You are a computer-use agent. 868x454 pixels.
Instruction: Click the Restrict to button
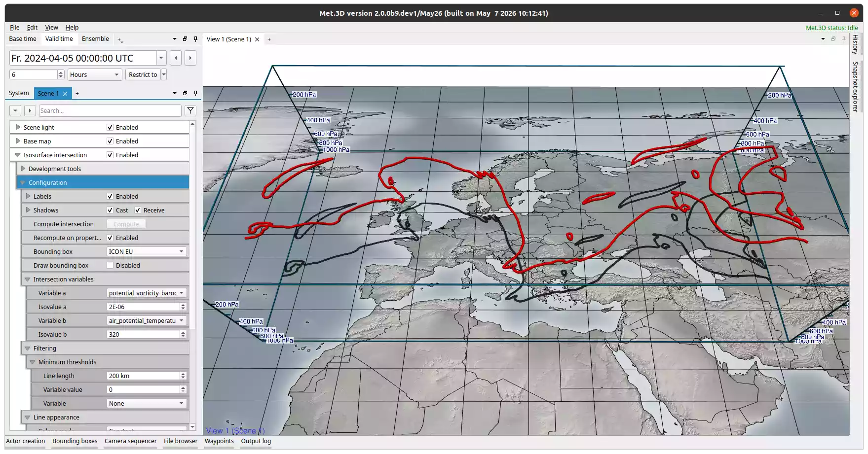pos(143,74)
